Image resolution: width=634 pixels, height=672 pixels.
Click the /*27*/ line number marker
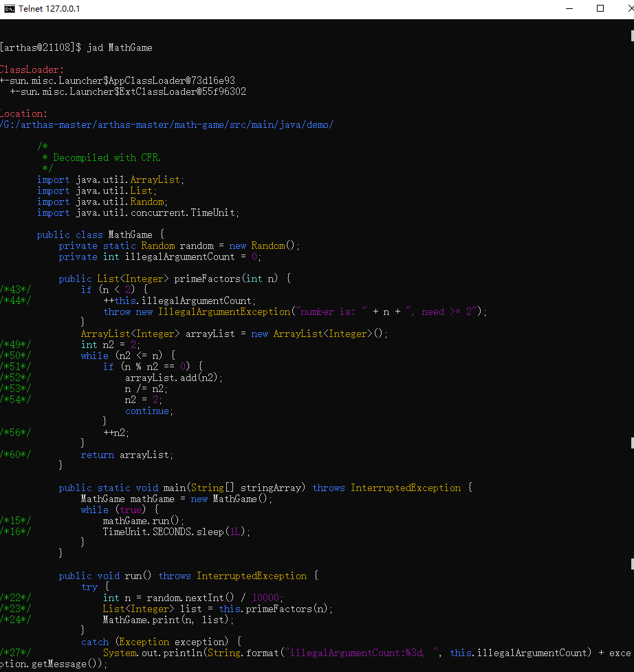pyautogui.click(x=15, y=653)
